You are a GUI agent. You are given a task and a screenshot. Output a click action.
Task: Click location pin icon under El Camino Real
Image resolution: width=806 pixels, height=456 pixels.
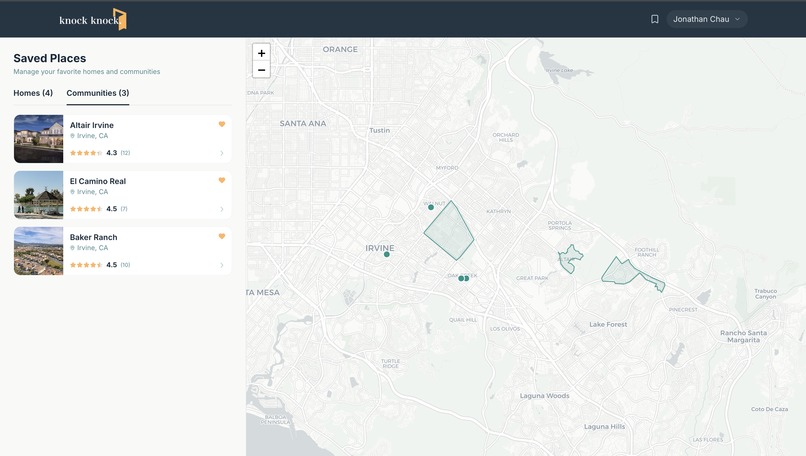(72, 192)
